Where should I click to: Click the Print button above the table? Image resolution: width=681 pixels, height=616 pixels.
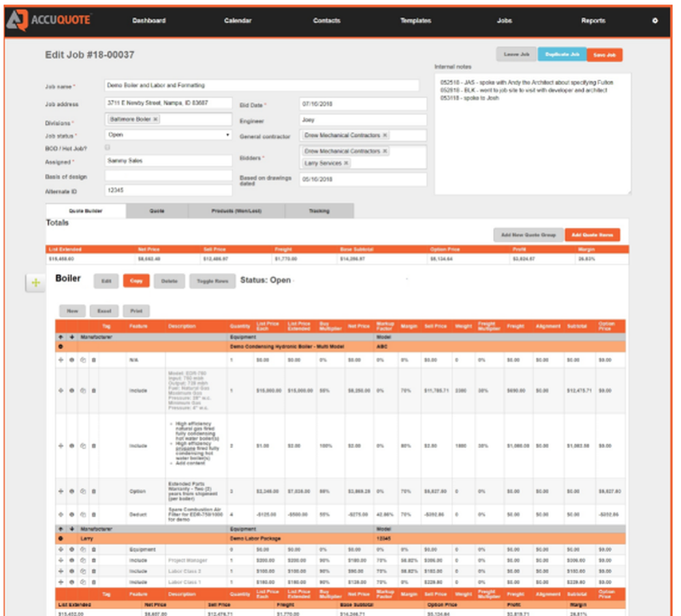(x=136, y=311)
